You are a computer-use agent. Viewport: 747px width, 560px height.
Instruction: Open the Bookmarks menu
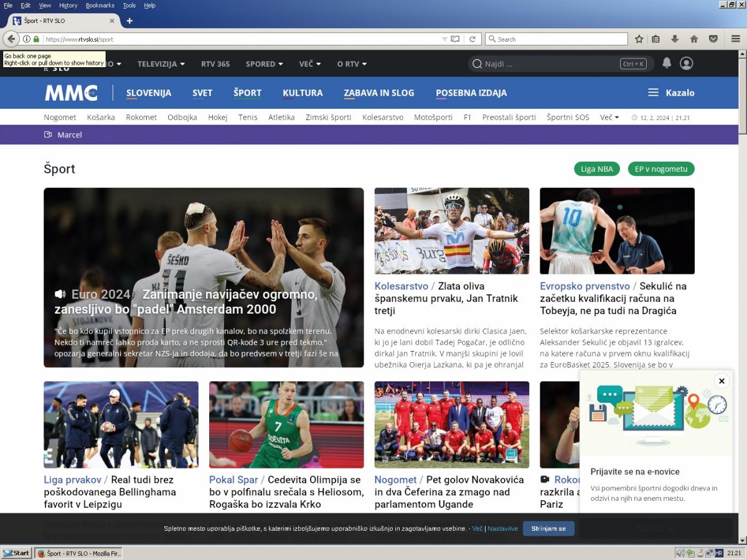[100, 5]
